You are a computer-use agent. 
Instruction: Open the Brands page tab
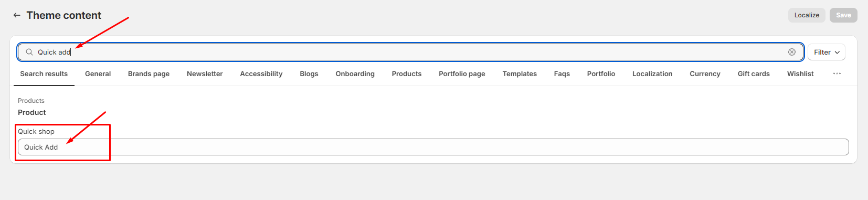click(149, 73)
